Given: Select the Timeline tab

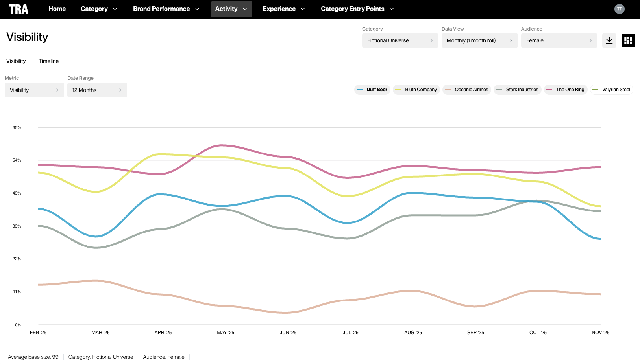Looking at the screenshot, I should point(48,61).
